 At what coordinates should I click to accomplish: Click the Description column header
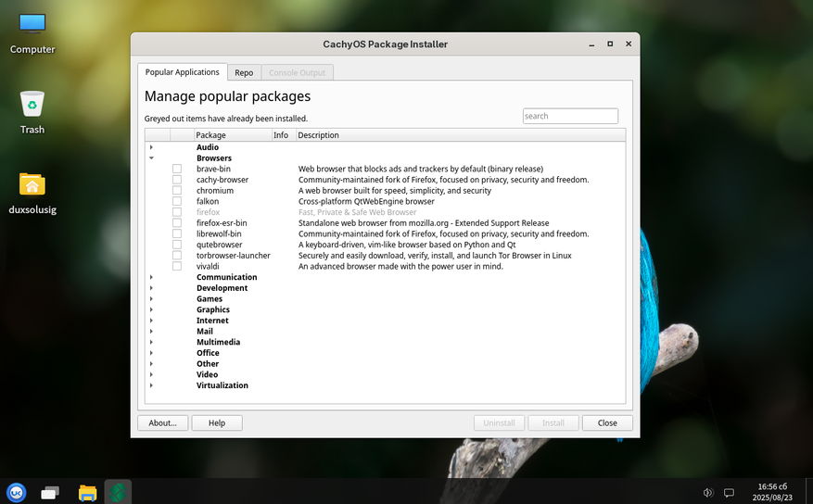point(461,135)
